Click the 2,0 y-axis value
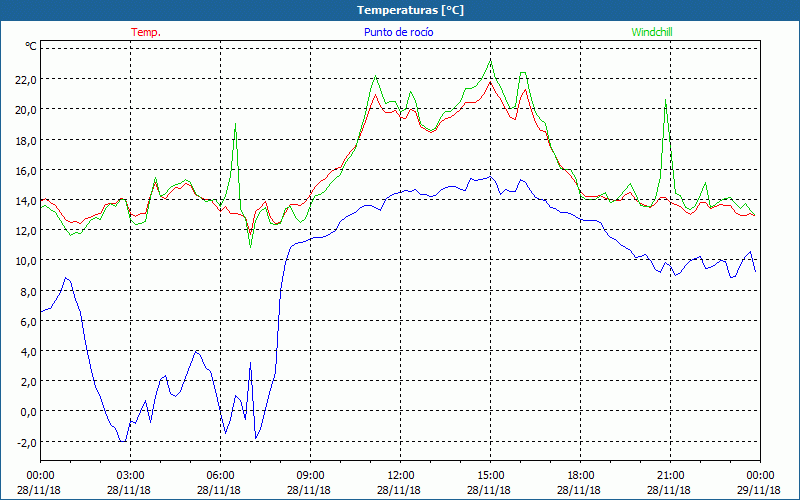This screenshot has width=800, height=500. point(29,381)
